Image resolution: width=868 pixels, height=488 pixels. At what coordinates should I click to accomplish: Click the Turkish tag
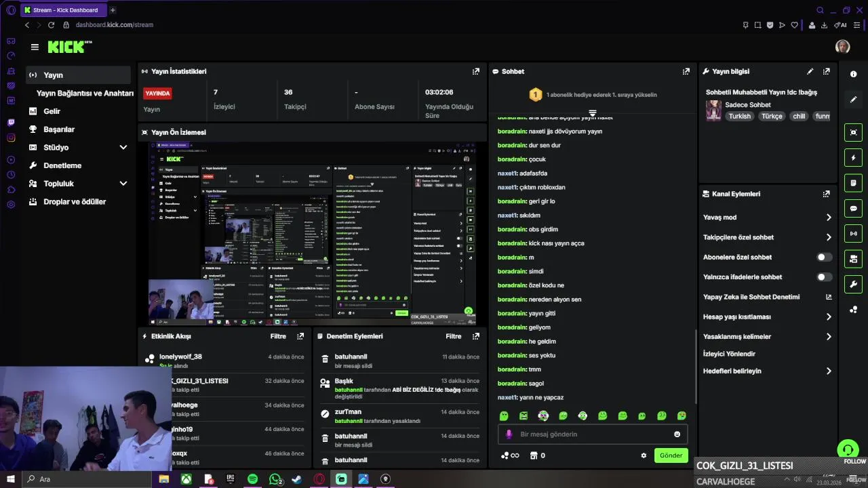tap(739, 116)
